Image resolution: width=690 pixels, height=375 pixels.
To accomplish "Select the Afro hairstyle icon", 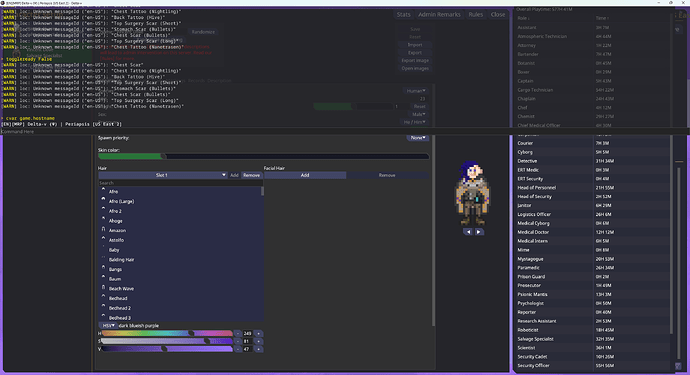I will coord(103,190).
